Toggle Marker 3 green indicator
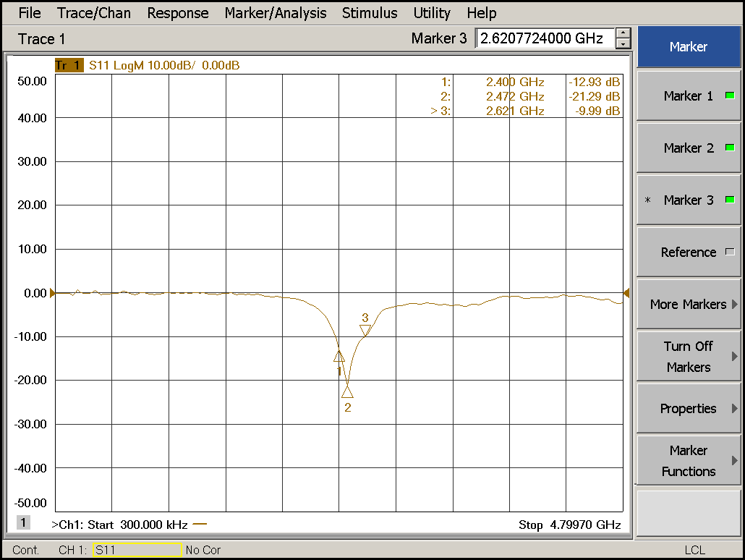Viewport: 745px width, 560px height. pyautogui.click(x=730, y=200)
